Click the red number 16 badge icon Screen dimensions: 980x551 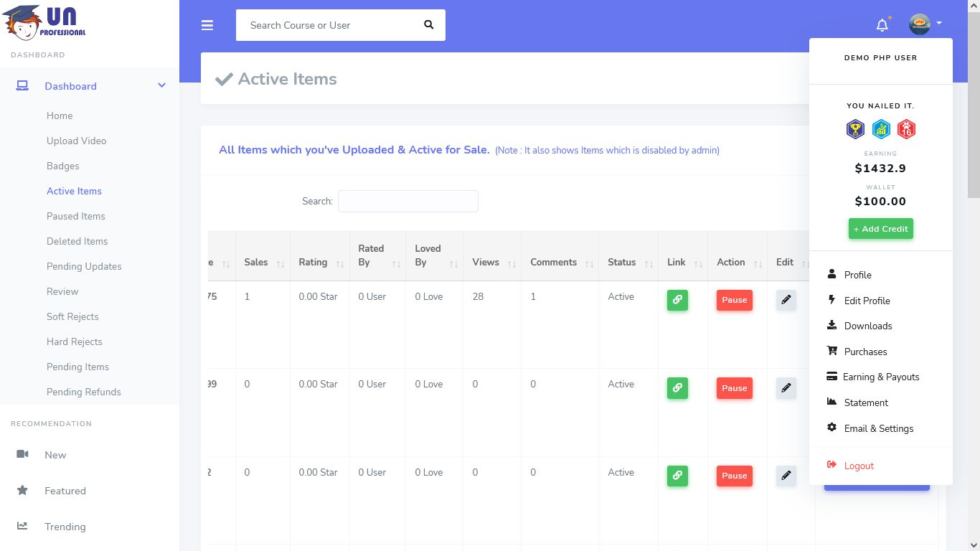pos(906,129)
